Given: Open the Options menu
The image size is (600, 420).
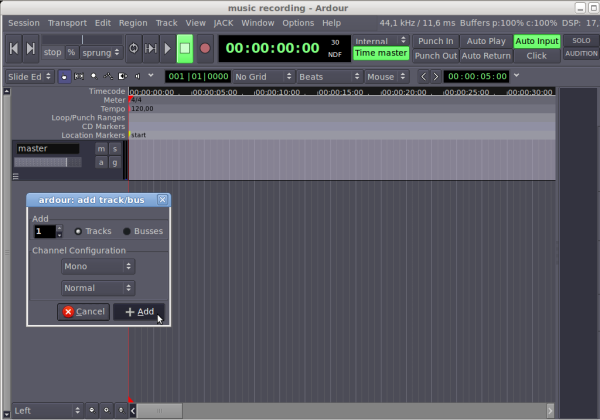Looking at the screenshot, I should [298, 23].
